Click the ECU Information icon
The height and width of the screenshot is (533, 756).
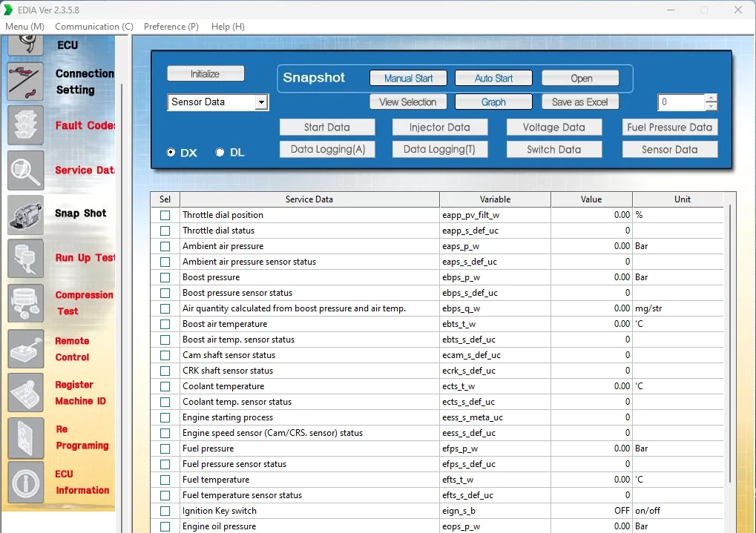click(26, 482)
